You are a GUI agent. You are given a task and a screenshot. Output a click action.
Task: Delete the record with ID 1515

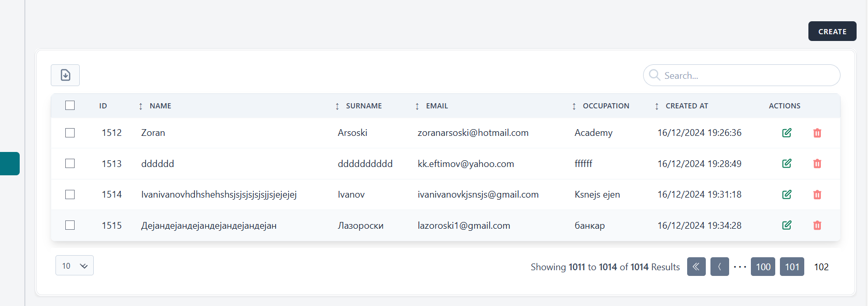817,225
